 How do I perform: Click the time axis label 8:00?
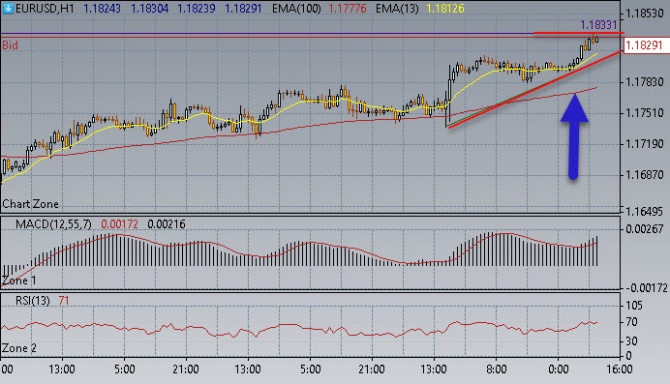[x=496, y=369]
